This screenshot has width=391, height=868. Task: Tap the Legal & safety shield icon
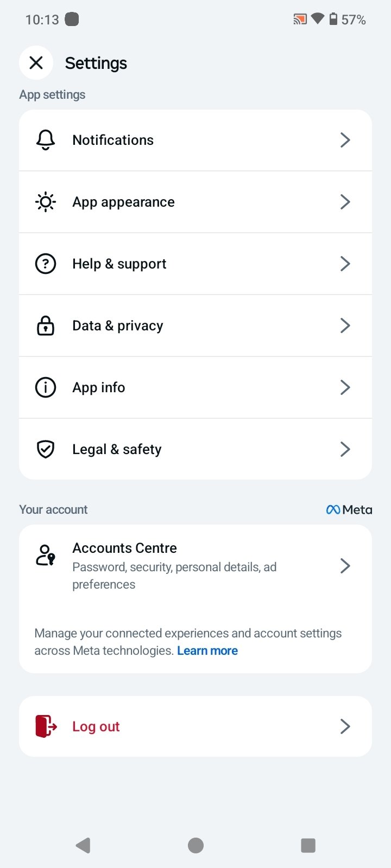[x=46, y=449]
